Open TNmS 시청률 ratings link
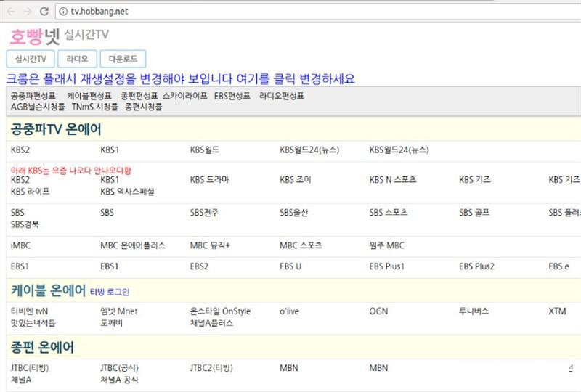This screenshot has height=392, width=581. click(95, 107)
